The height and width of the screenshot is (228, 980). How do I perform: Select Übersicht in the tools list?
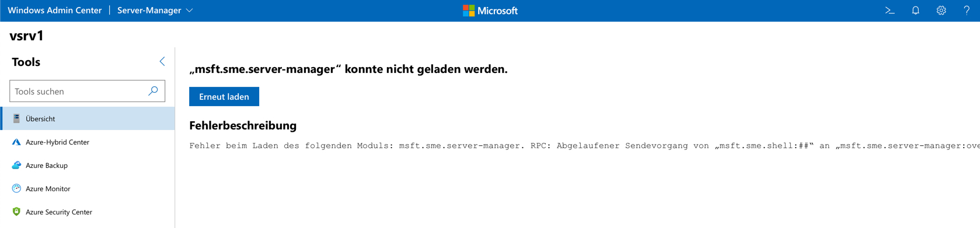[88, 118]
